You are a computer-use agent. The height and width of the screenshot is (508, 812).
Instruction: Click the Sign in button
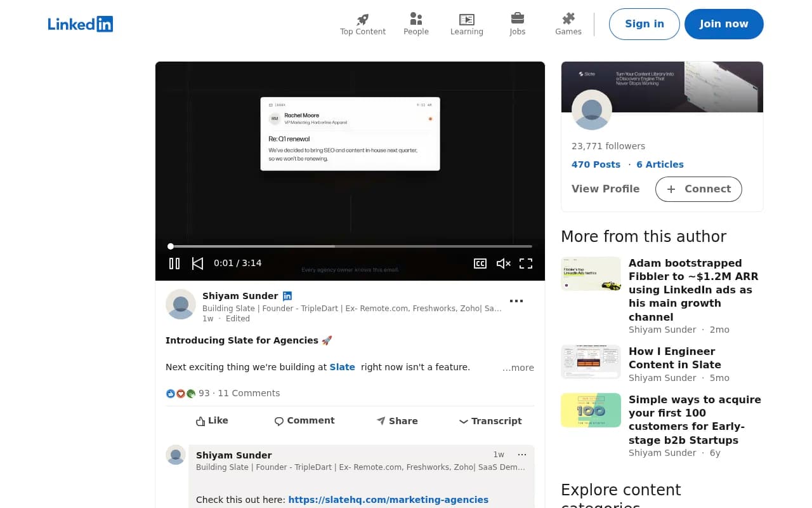pyautogui.click(x=645, y=24)
